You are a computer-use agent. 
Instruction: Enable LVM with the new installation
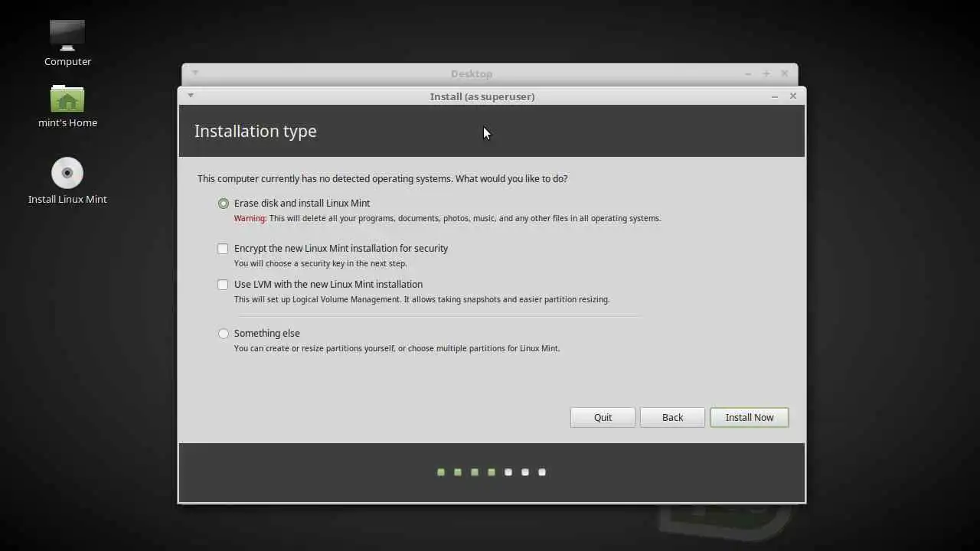(x=223, y=285)
